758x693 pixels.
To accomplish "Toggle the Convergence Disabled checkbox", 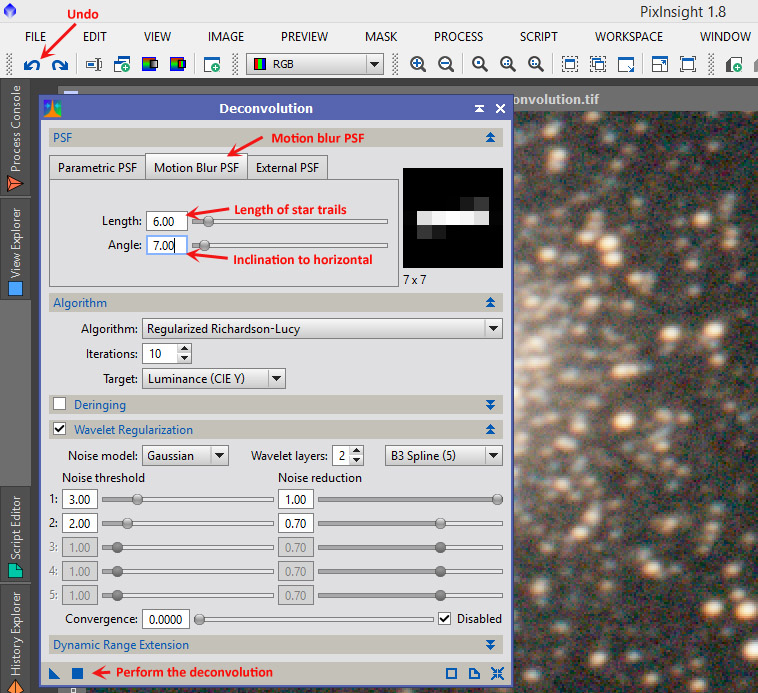I will coord(445,619).
